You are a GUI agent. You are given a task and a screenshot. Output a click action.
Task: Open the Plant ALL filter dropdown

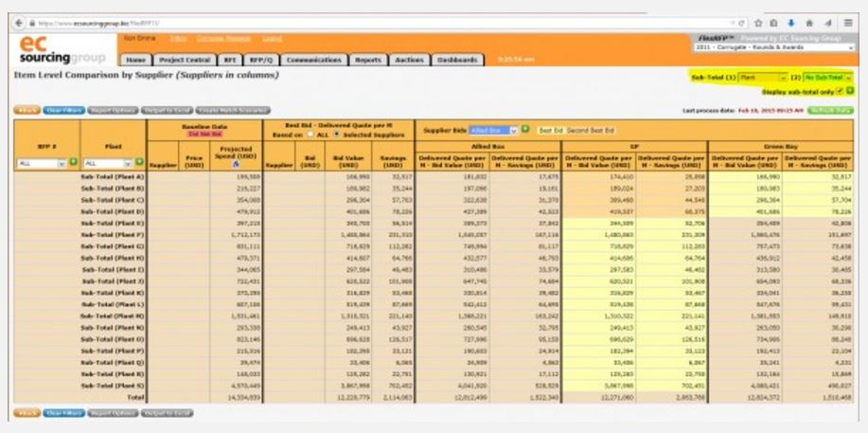108,164
